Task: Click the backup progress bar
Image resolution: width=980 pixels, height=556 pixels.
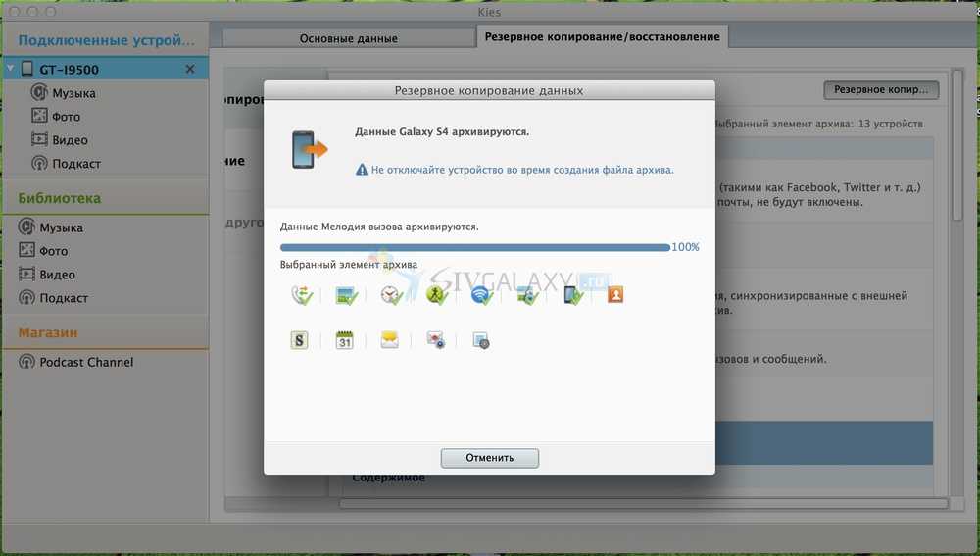Action: [474, 247]
